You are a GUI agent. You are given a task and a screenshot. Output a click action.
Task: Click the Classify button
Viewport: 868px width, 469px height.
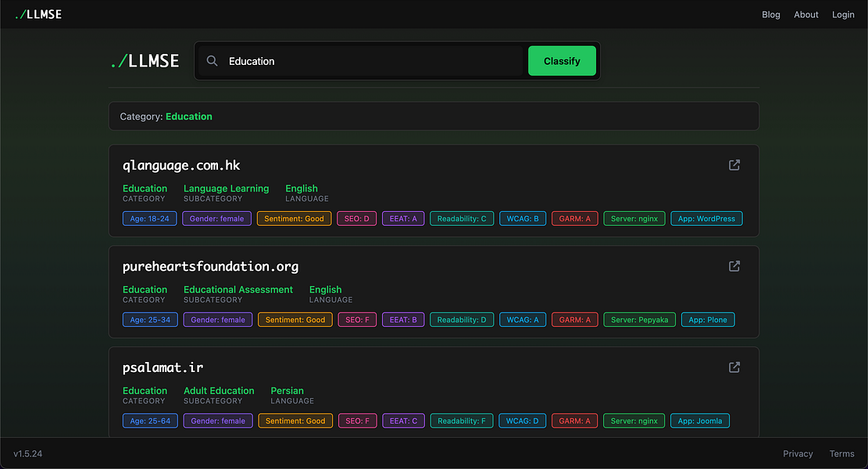pos(562,61)
